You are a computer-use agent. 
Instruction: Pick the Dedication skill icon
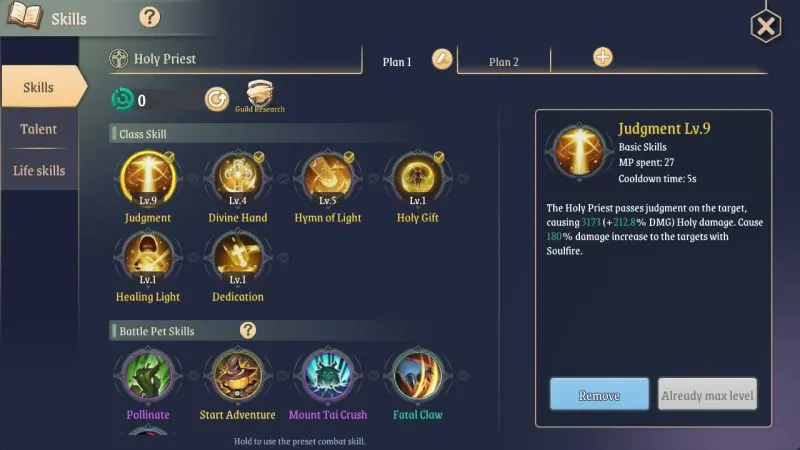[x=238, y=257]
